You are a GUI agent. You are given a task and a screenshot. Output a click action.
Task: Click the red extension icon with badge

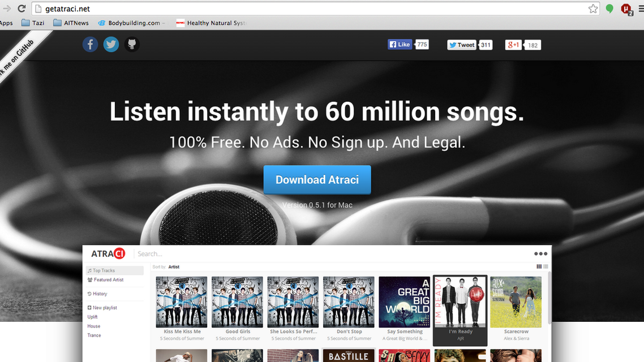point(626,8)
